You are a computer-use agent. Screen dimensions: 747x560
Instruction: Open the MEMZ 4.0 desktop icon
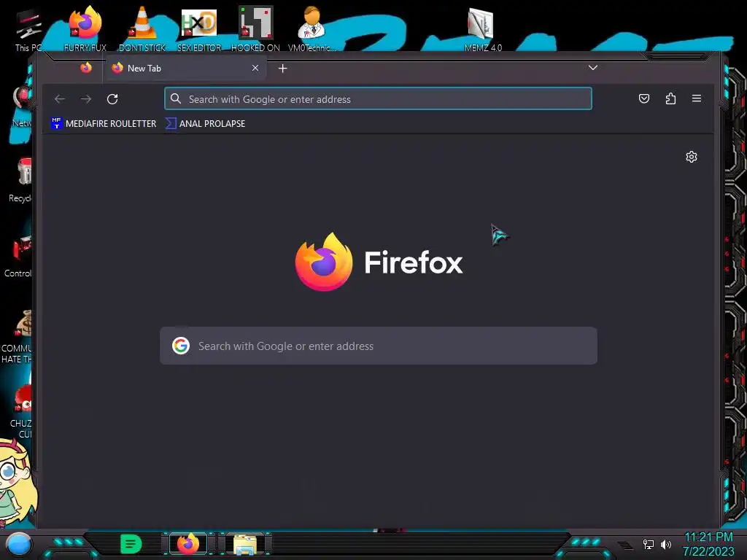tap(483, 28)
